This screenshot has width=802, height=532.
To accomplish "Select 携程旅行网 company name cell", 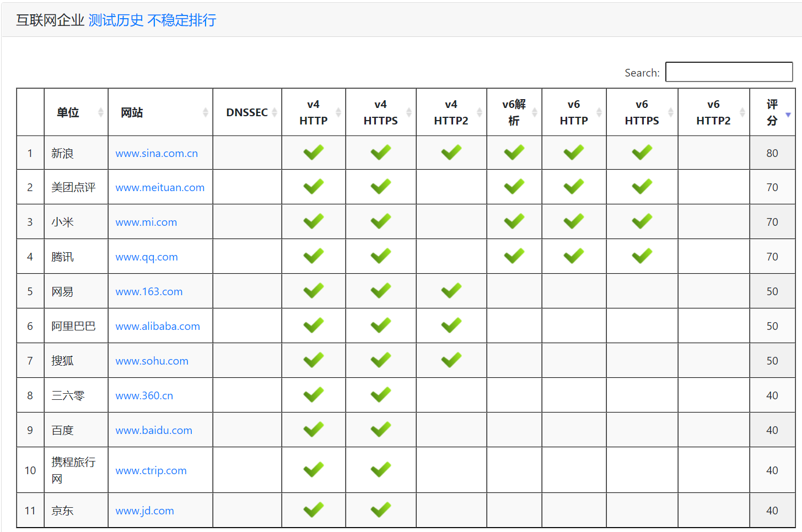I will pyautogui.click(x=76, y=470).
